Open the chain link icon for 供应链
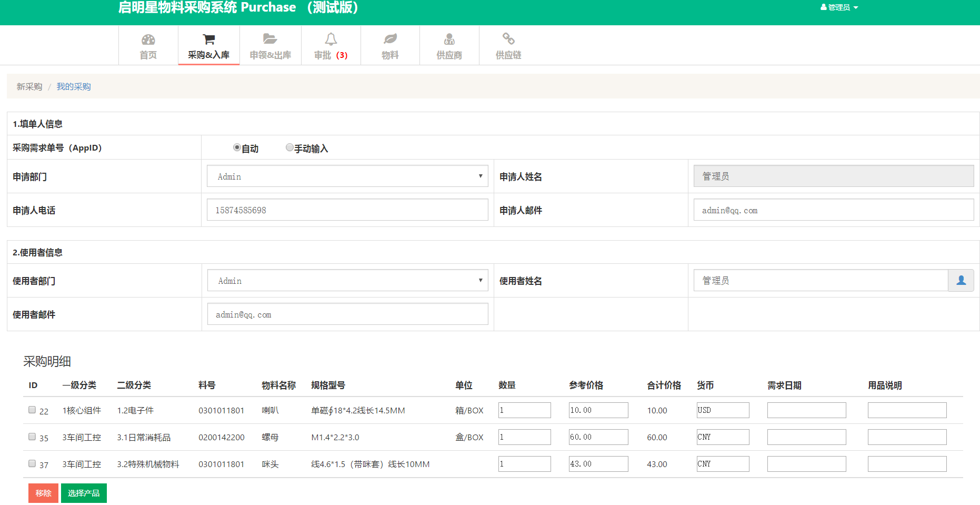The width and height of the screenshot is (980, 505). [x=508, y=39]
